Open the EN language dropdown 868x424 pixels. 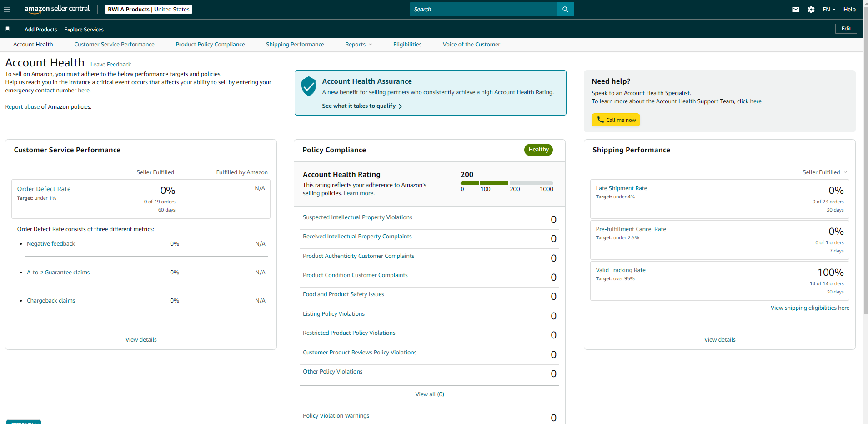(829, 10)
